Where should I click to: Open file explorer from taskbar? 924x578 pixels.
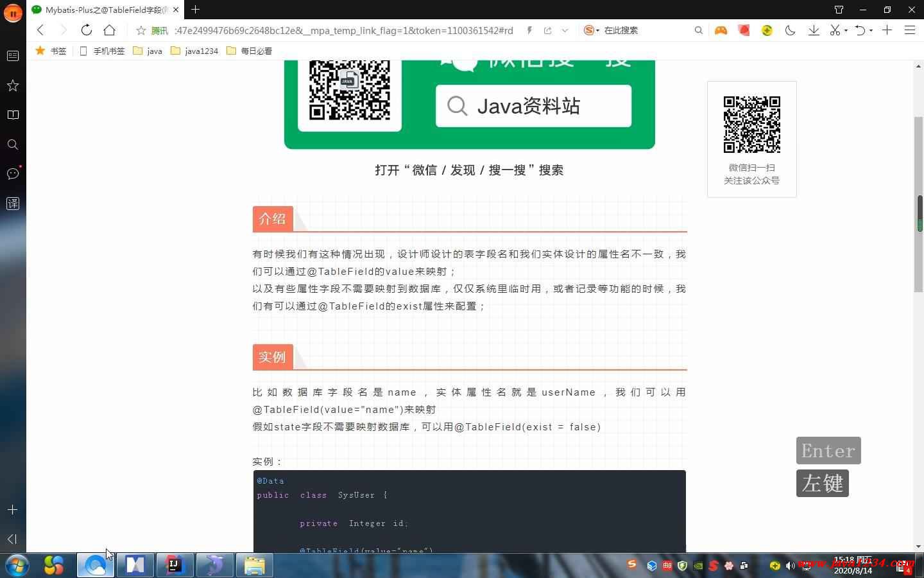pyautogui.click(x=255, y=565)
